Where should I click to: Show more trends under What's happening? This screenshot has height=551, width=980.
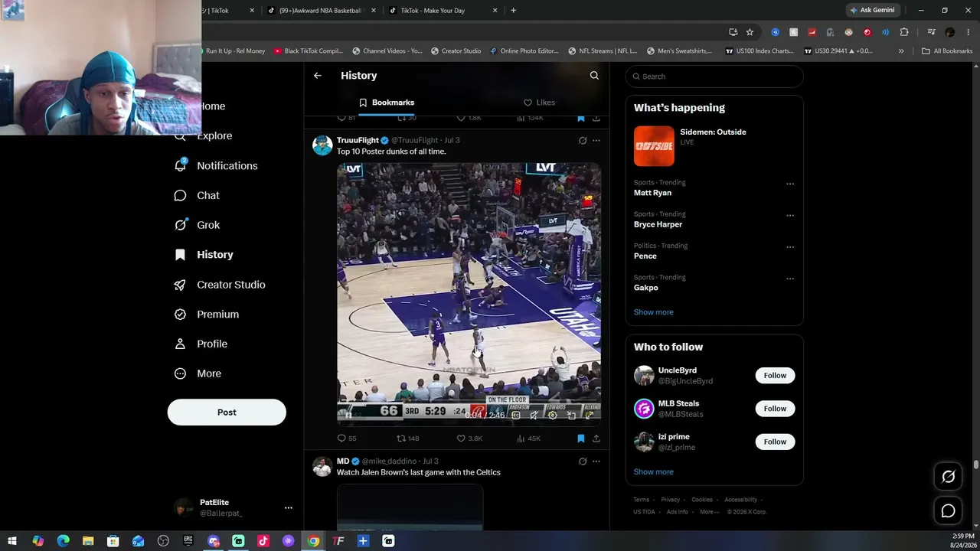pos(654,312)
